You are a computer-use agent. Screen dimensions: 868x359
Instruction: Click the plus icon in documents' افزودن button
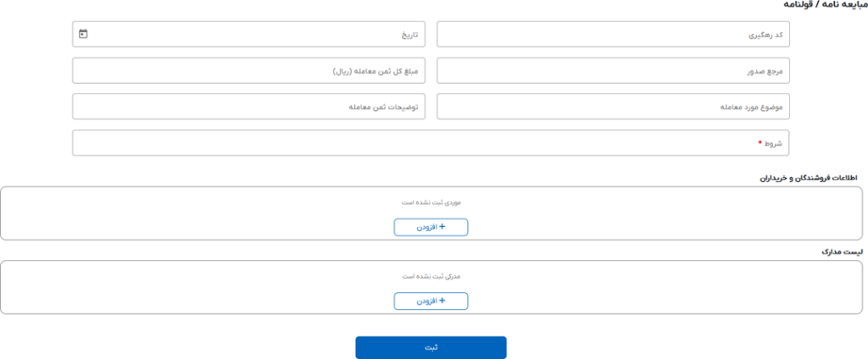[x=442, y=301]
